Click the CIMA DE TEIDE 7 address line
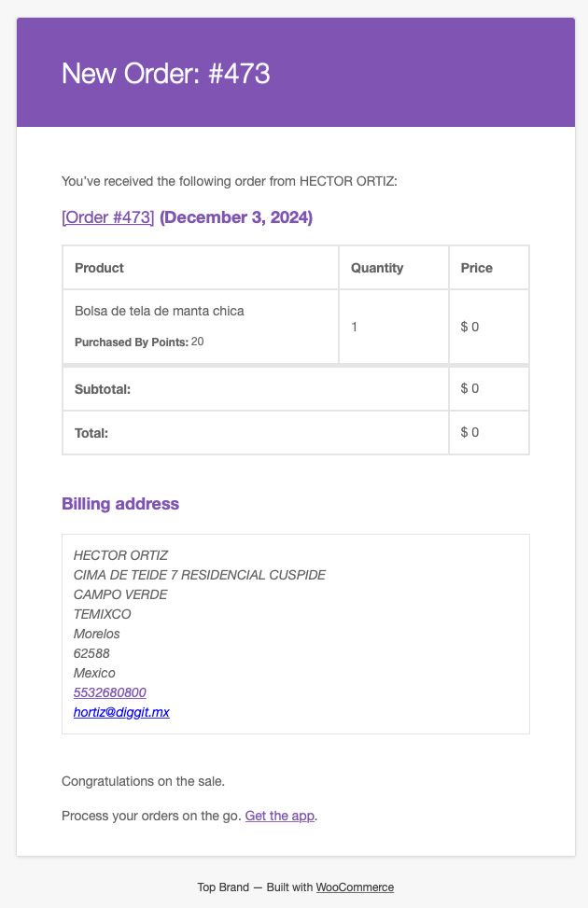Viewport: 588px width, 908px height. 200,575
